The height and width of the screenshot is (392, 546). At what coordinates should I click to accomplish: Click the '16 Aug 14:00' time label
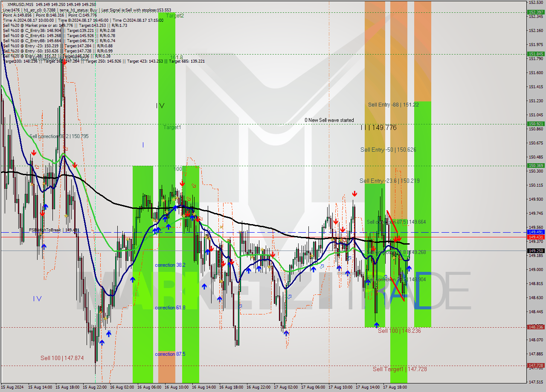(x=204, y=387)
